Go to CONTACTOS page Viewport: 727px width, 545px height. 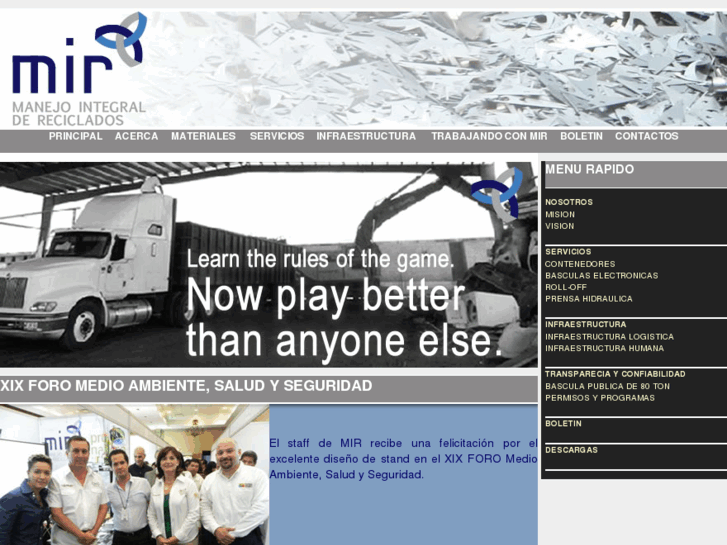[646, 136]
